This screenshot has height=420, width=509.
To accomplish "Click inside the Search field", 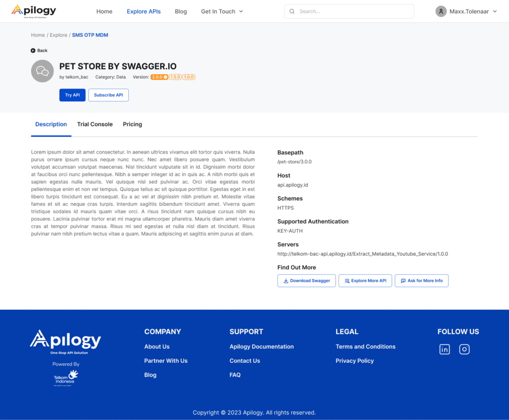I will [349, 11].
